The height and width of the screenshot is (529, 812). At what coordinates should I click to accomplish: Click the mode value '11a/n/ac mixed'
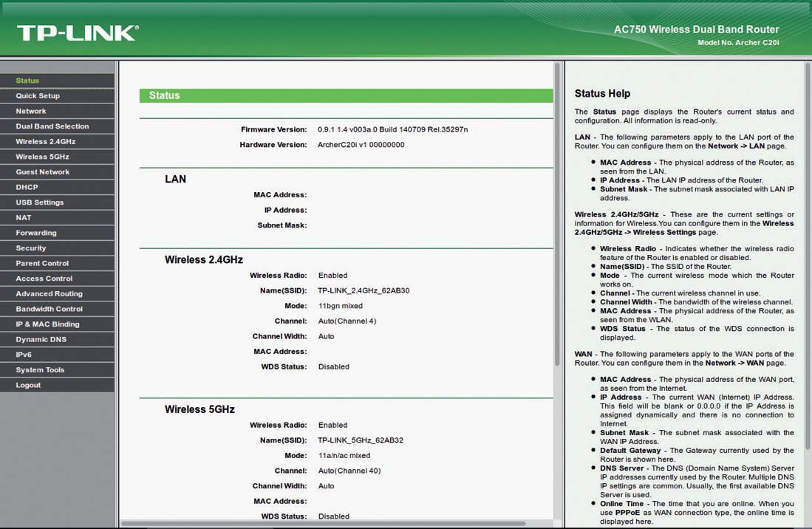[344, 456]
